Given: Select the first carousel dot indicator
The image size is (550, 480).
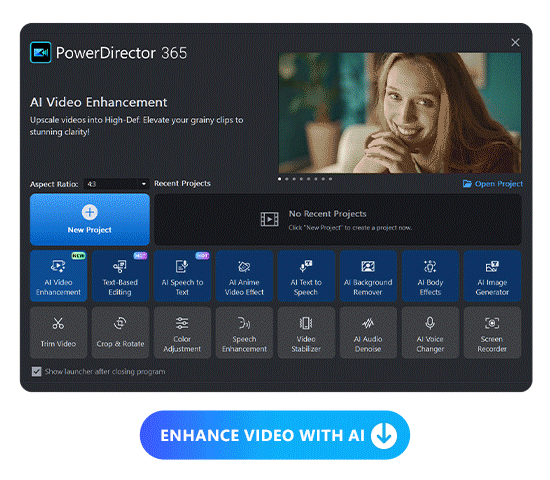Looking at the screenshot, I should click(280, 179).
